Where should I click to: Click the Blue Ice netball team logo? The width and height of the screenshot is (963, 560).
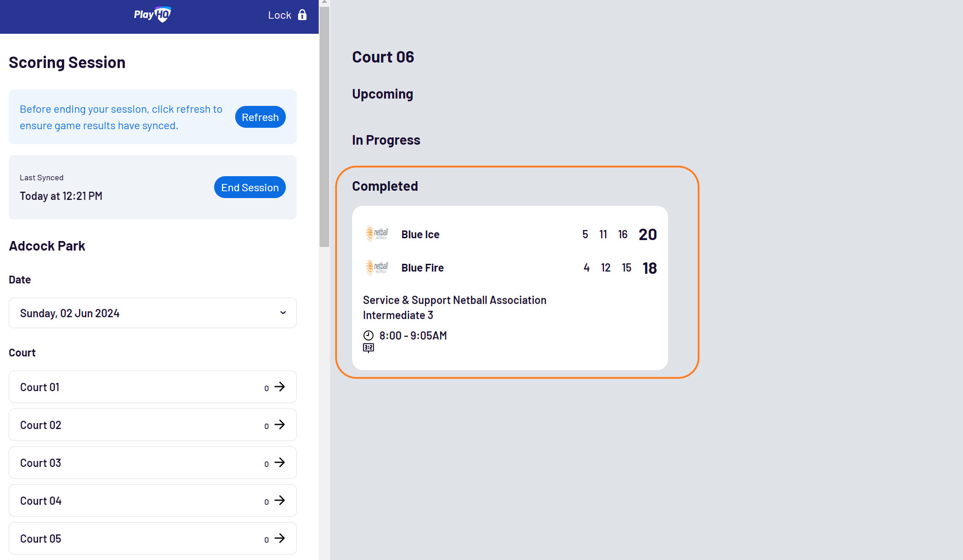point(376,234)
